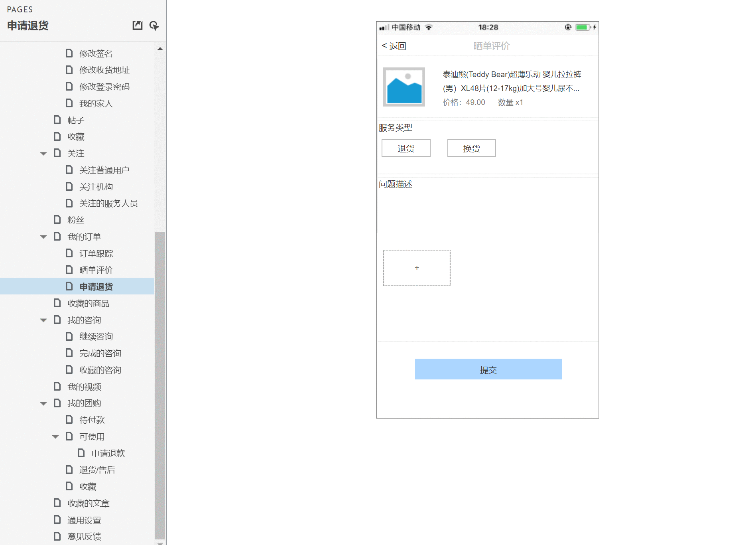The height and width of the screenshot is (545, 756).
Task: Click the page list scrollbar thumb
Action: pyautogui.click(x=160, y=385)
